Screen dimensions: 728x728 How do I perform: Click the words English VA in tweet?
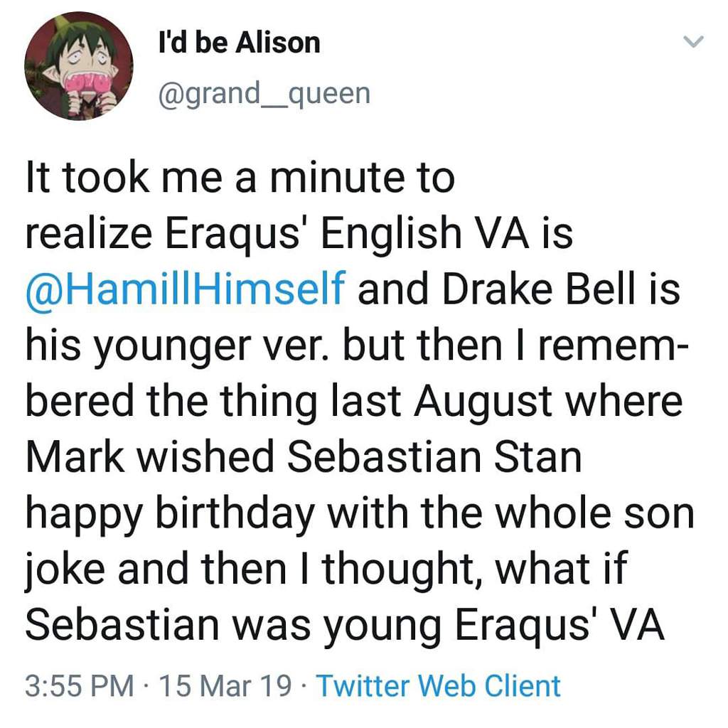pyautogui.click(x=425, y=233)
